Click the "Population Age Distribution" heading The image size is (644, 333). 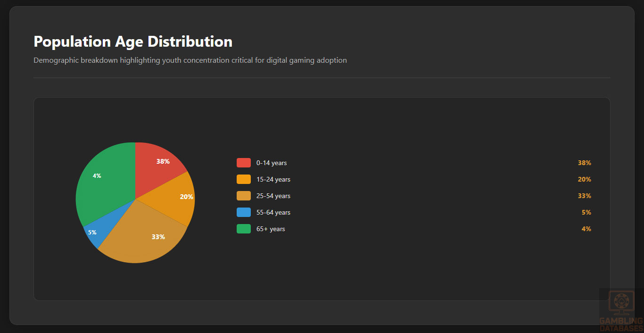point(133,42)
